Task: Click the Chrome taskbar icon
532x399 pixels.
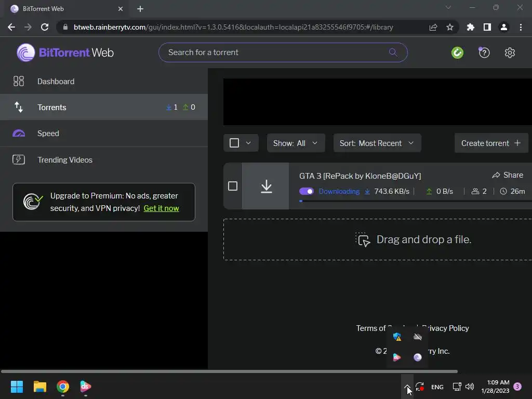Action: 63,387
